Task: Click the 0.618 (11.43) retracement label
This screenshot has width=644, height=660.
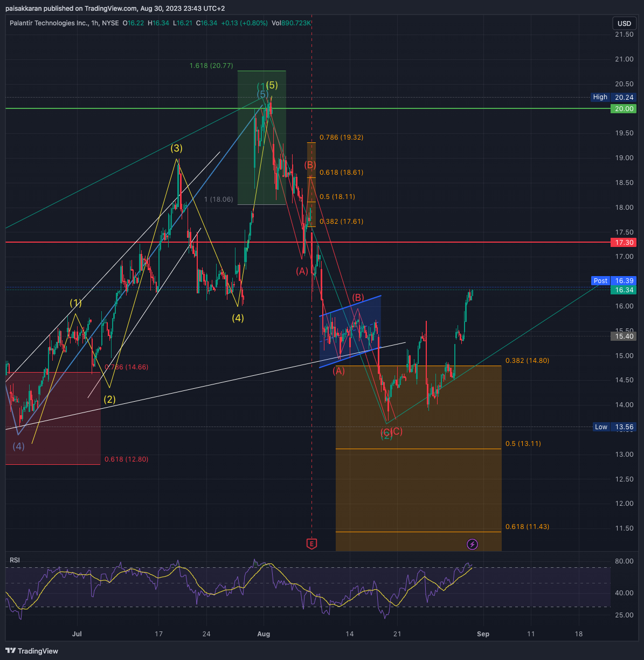Action: point(527,527)
